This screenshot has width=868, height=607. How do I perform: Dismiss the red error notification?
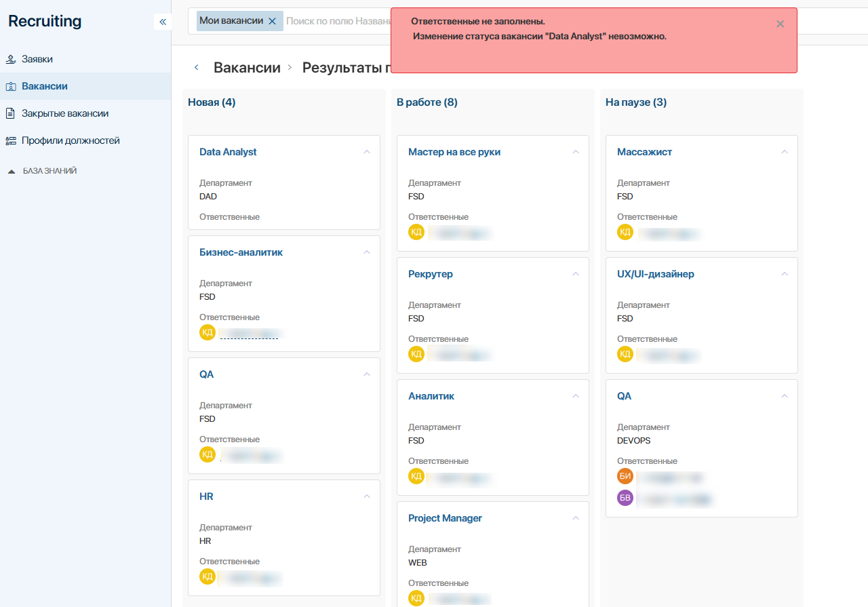tap(780, 24)
